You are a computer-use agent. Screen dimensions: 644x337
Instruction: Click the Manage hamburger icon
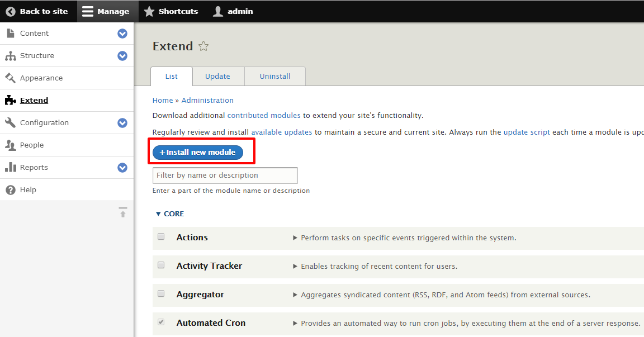[87, 12]
